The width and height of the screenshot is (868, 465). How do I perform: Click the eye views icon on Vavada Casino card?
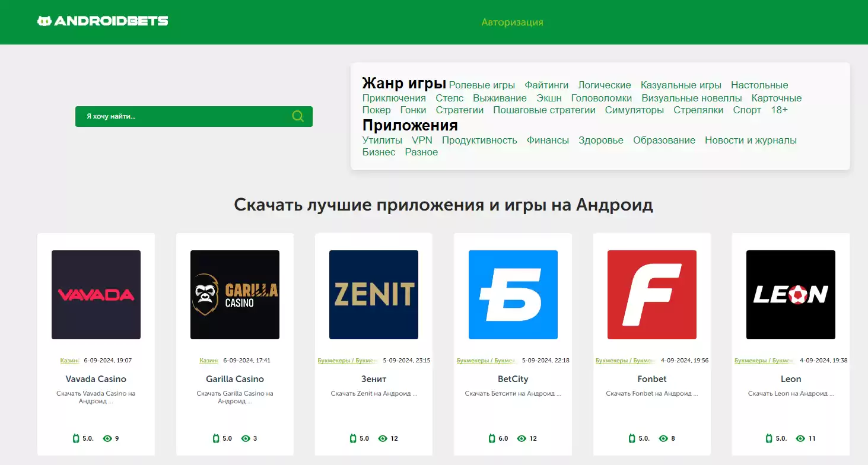[107, 438]
